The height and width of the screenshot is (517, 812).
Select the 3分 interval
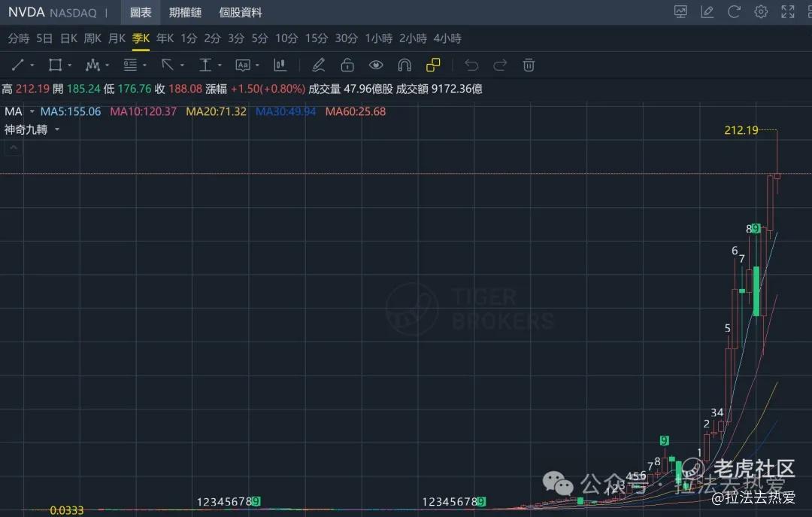236,38
